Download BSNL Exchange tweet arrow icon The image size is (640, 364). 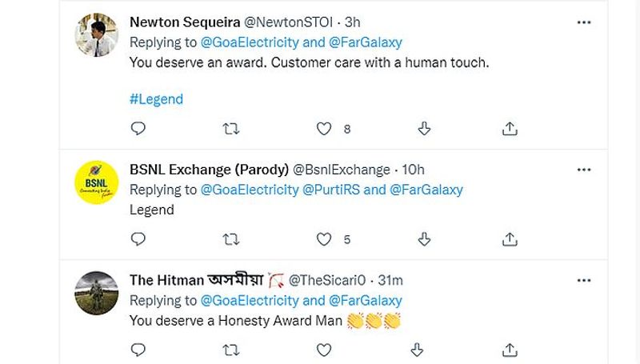tap(425, 238)
